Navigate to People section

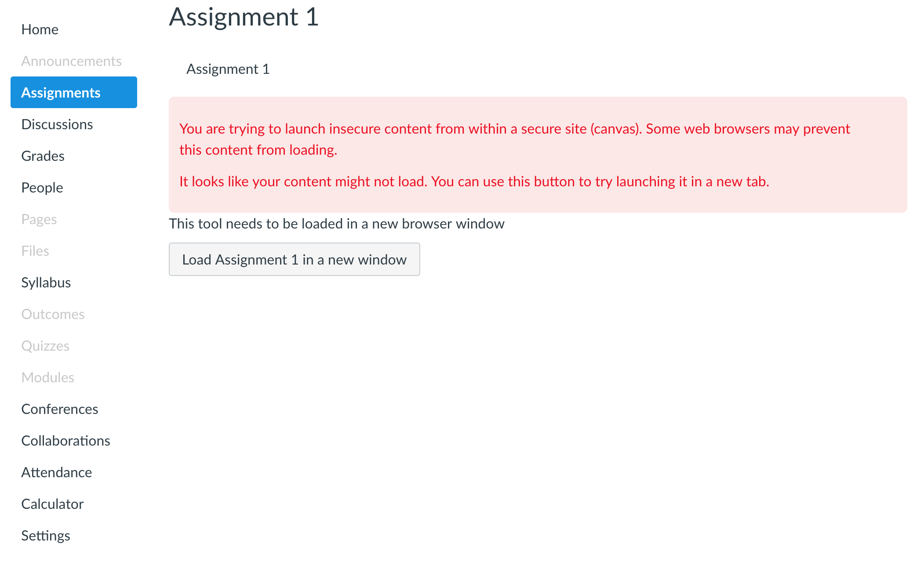coord(41,188)
